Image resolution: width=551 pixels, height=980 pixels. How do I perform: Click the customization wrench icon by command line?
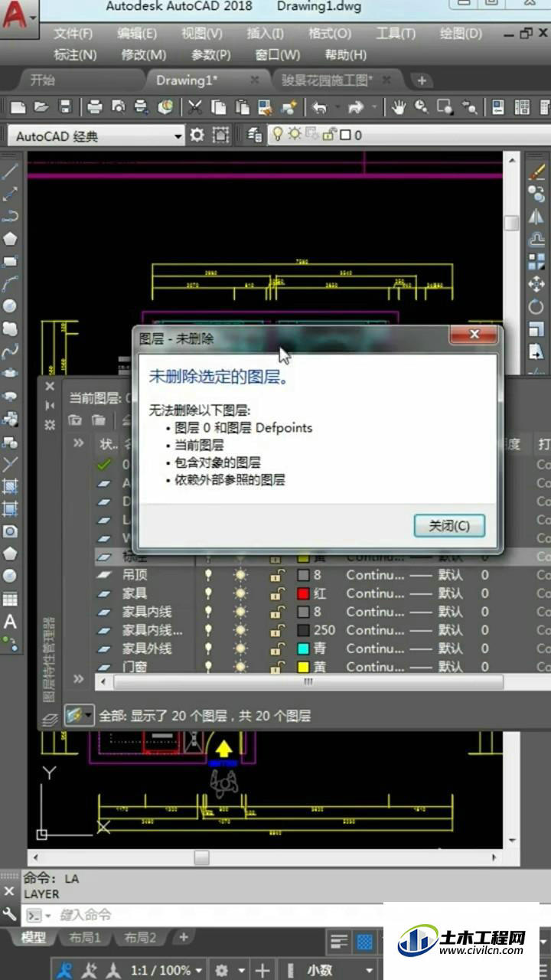point(9,914)
